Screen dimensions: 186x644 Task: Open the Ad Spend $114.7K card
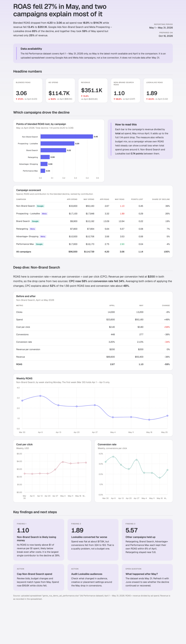click(60, 91)
